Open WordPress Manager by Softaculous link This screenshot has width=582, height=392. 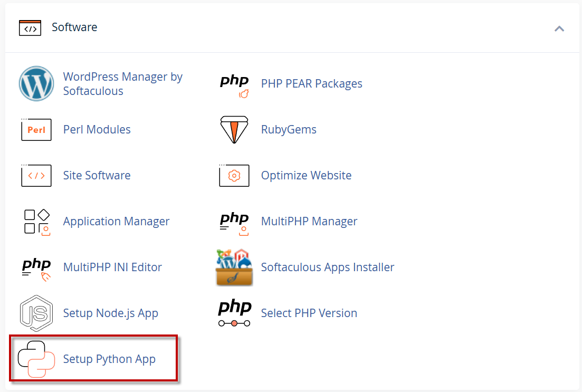pyautogui.click(x=122, y=84)
